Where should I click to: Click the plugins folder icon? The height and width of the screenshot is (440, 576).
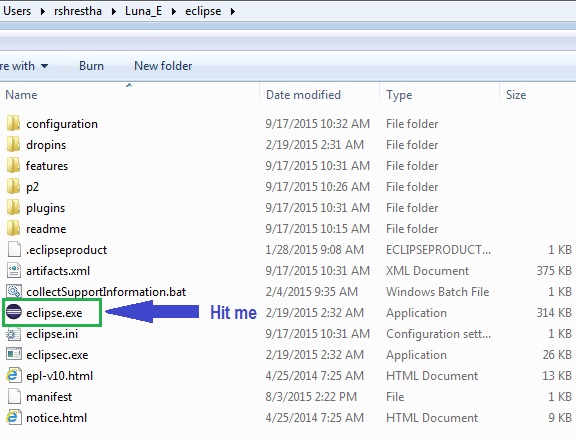pos(14,207)
